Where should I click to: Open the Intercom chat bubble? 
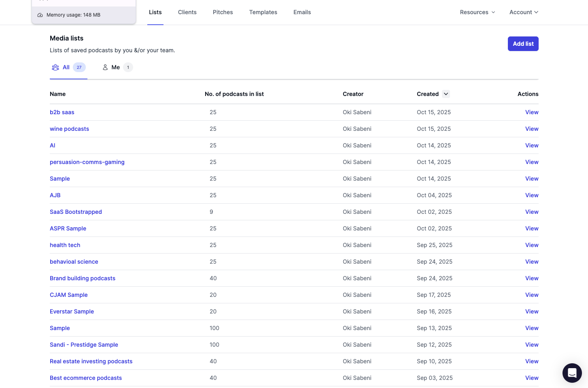(572, 373)
